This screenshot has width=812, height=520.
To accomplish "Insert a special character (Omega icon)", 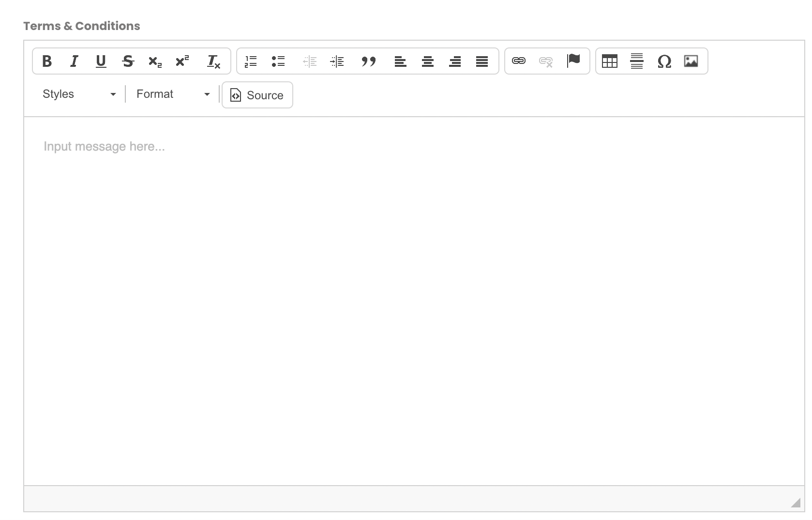I will [664, 61].
